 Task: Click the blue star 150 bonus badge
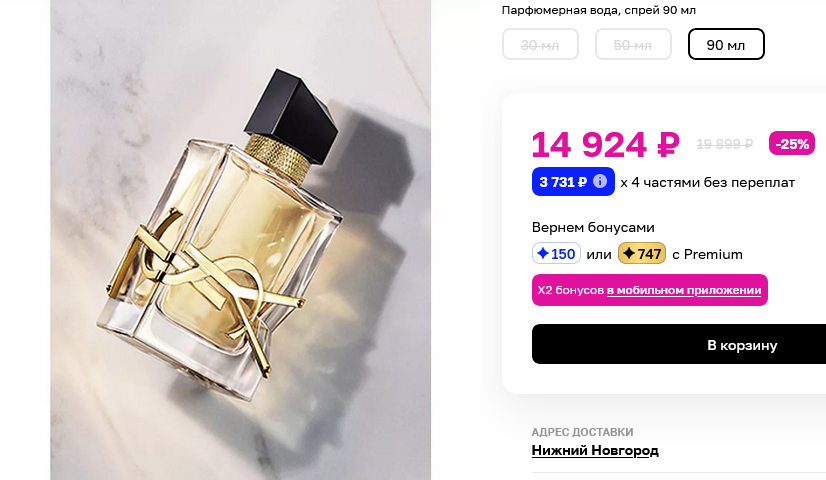556,253
